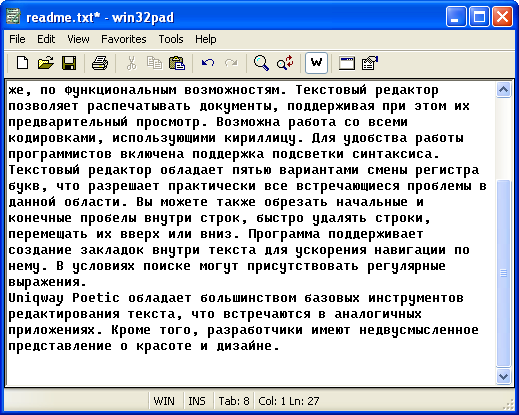Viewport: 519px width, 415px height.
Task: Print the document with the printer icon
Action: point(100,63)
